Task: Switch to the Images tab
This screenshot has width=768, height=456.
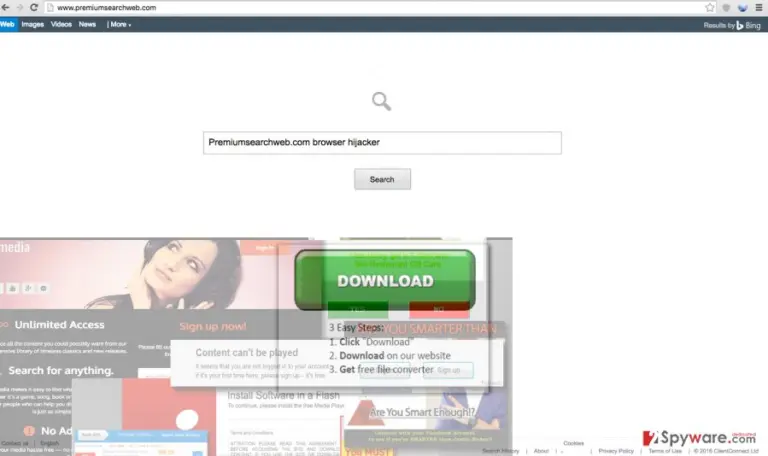Action: pos(33,24)
